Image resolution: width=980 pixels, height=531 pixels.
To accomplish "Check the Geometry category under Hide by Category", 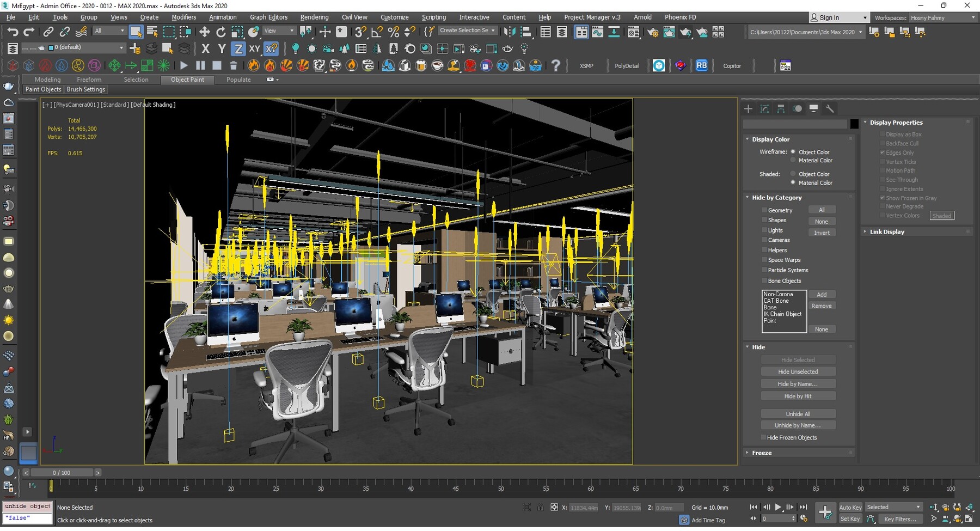I will (764, 210).
